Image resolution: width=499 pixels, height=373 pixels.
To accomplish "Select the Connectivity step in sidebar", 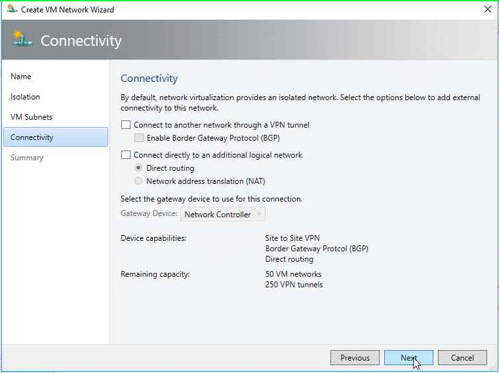I will pyautogui.click(x=56, y=137).
